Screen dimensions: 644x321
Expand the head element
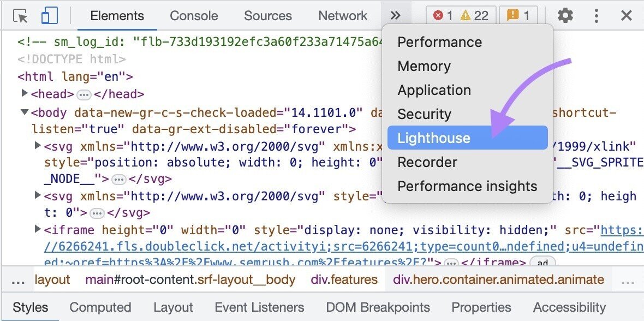pyautogui.click(x=25, y=93)
